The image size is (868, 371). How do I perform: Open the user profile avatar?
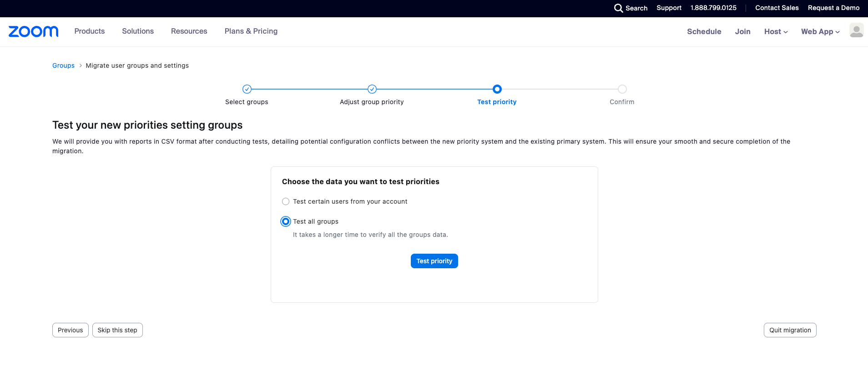pos(856,30)
